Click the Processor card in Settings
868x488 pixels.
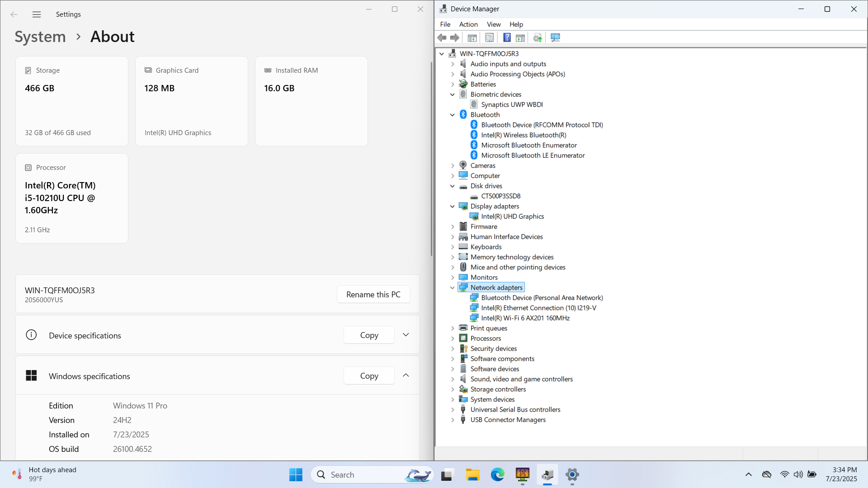(72, 198)
